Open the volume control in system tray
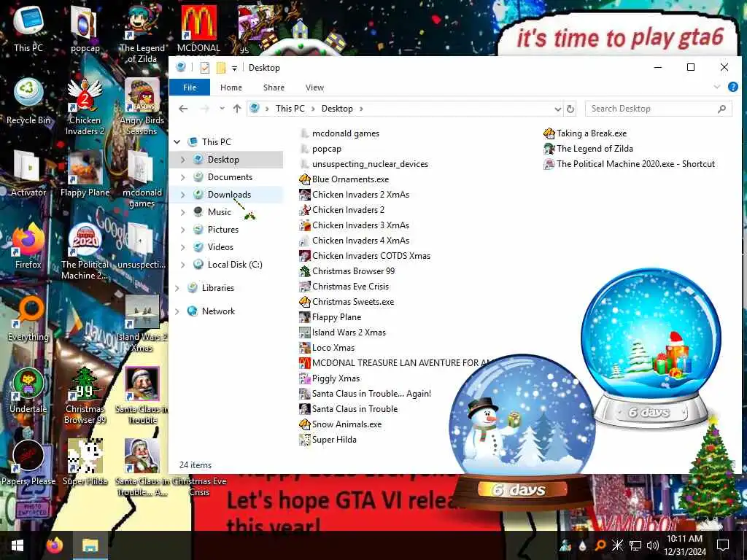747x560 pixels. 653,545
